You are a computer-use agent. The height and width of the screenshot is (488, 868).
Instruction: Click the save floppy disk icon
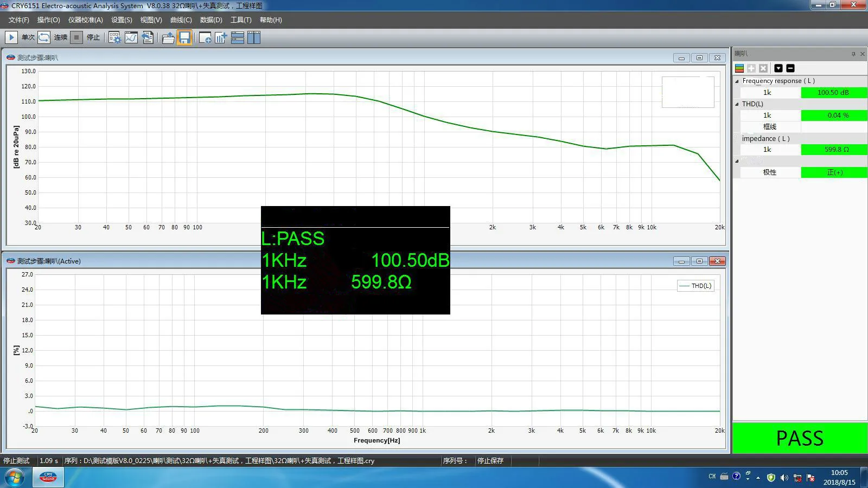click(x=184, y=37)
